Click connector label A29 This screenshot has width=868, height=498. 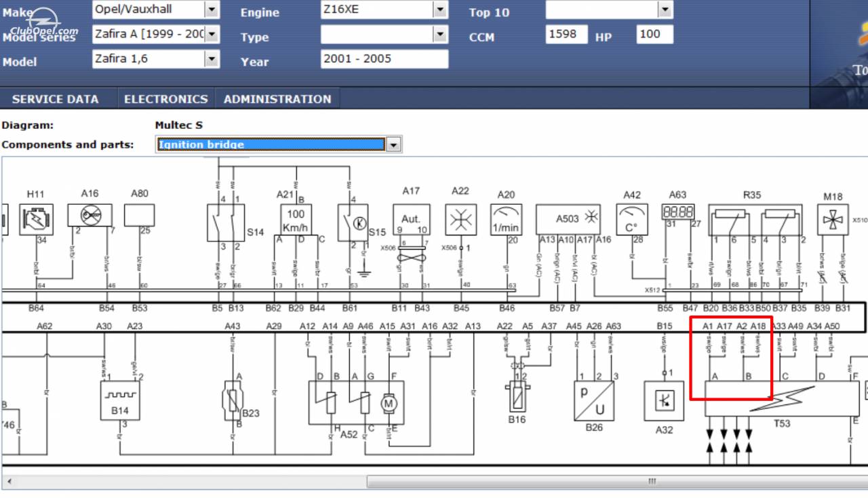274,326
